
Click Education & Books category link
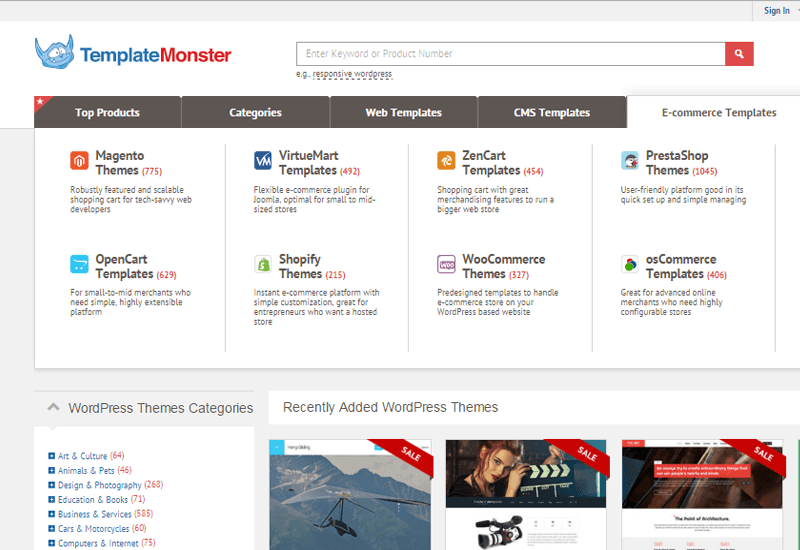(93, 499)
